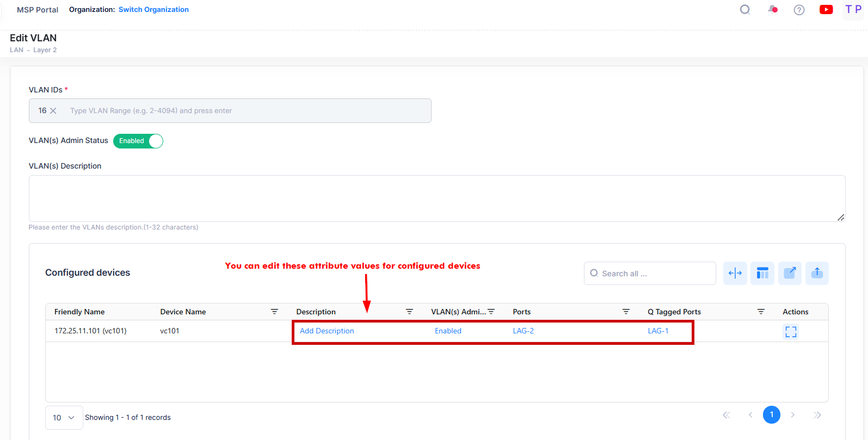Open the rows per page dropdown
Screen dimensions: 868x440
64,418
